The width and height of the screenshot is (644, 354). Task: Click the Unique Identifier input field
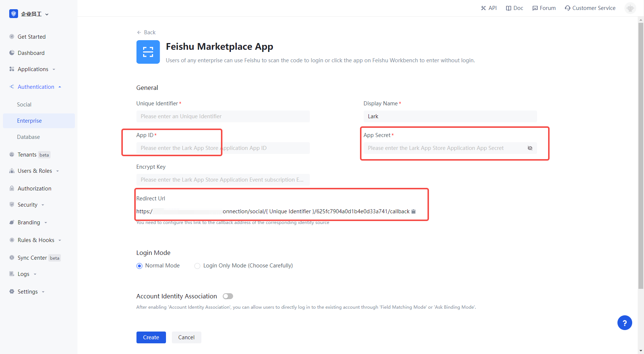[x=223, y=116]
